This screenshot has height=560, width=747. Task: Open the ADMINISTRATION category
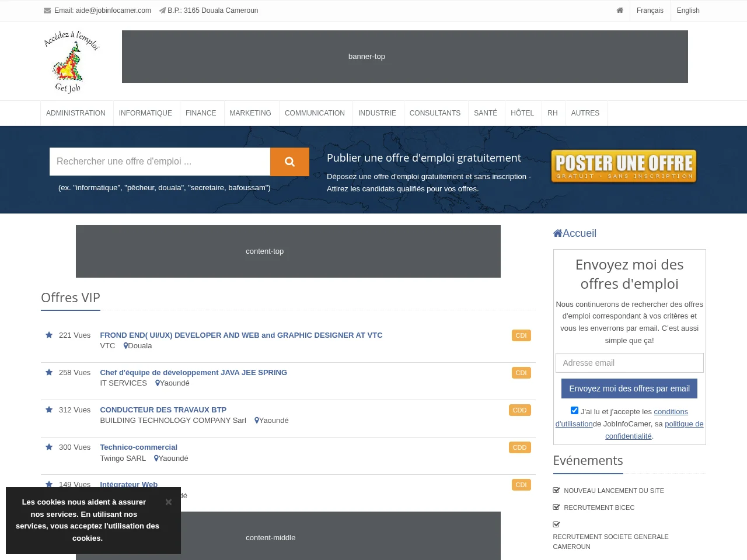point(76,113)
